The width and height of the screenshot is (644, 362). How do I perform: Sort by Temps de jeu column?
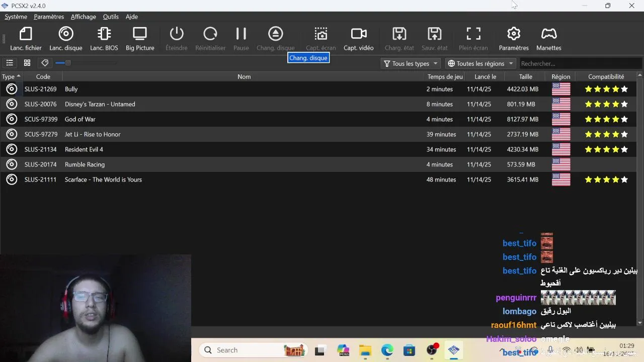click(x=445, y=76)
